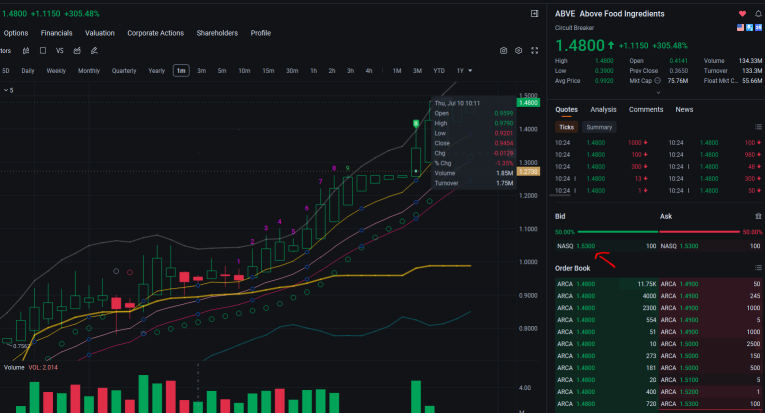This screenshot has height=413, width=765.
Task: Set a price alert with the bell icon
Action: pos(758,14)
